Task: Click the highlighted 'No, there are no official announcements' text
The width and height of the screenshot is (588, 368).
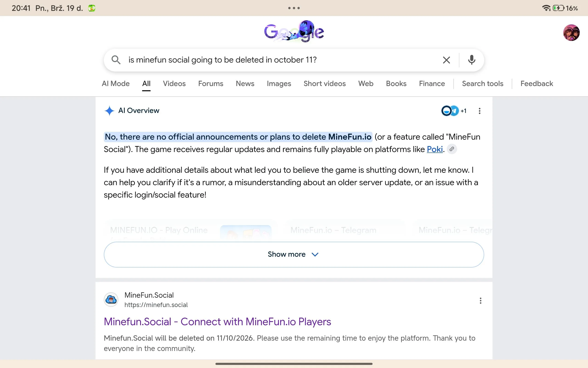Action: tap(238, 137)
